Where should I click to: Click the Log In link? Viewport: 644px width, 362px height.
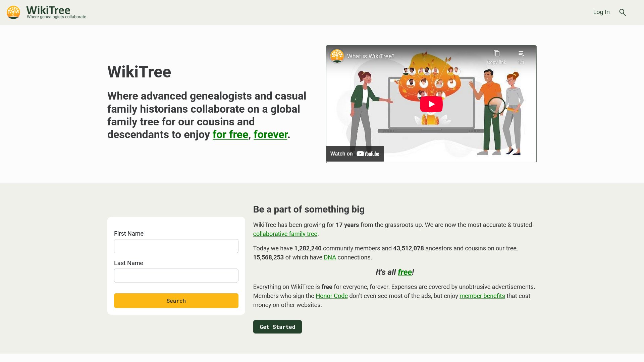click(x=601, y=12)
